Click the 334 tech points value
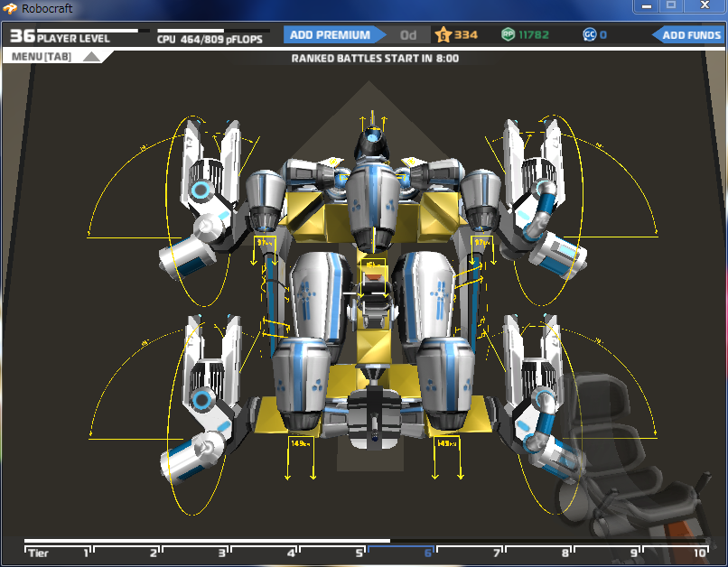This screenshot has height=567, width=728. 466,35
